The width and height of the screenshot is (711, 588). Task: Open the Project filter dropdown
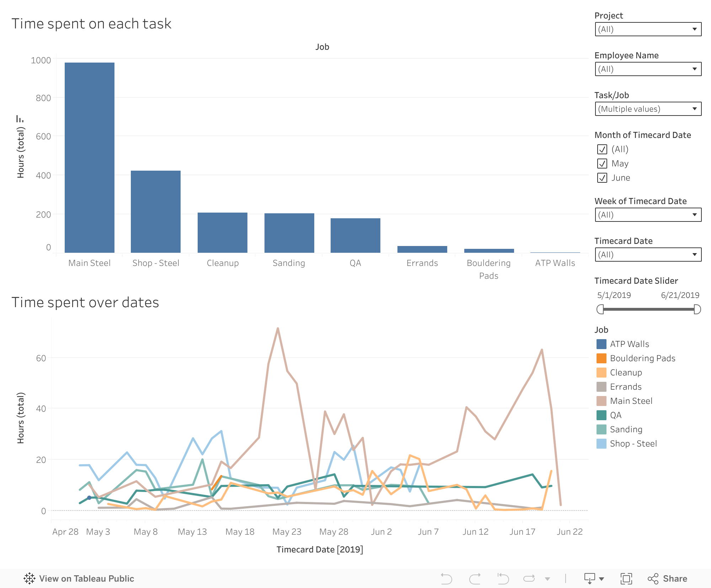click(x=648, y=29)
